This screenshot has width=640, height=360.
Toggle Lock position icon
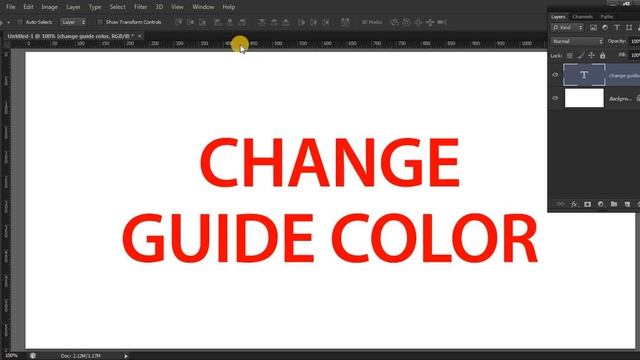[x=591, y=55]
